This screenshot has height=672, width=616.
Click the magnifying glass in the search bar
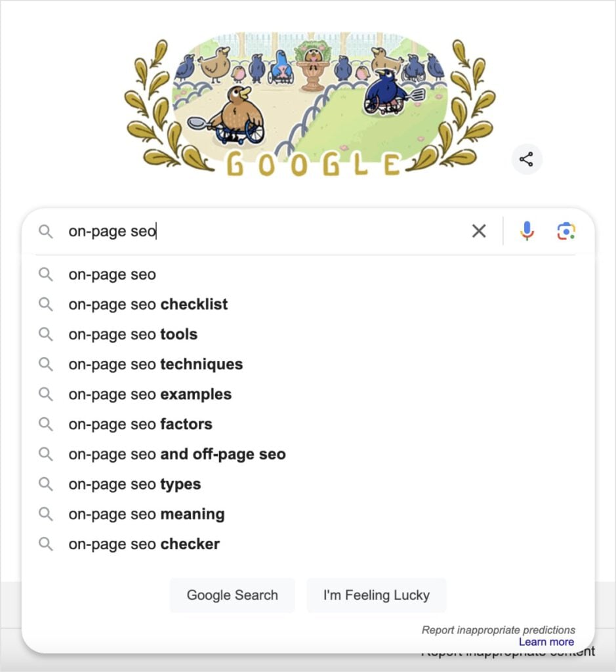pyautogui.click(x=46, y=231)
